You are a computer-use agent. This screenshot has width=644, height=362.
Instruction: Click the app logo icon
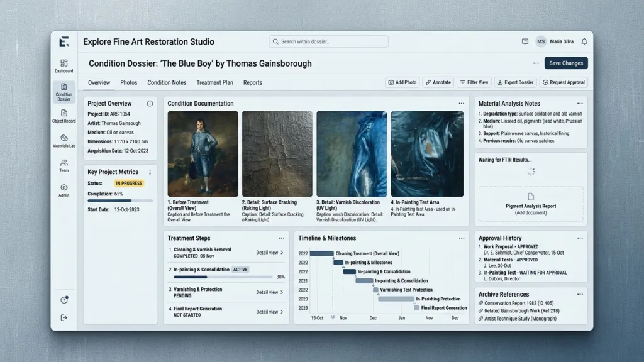[x=64, y=41]
